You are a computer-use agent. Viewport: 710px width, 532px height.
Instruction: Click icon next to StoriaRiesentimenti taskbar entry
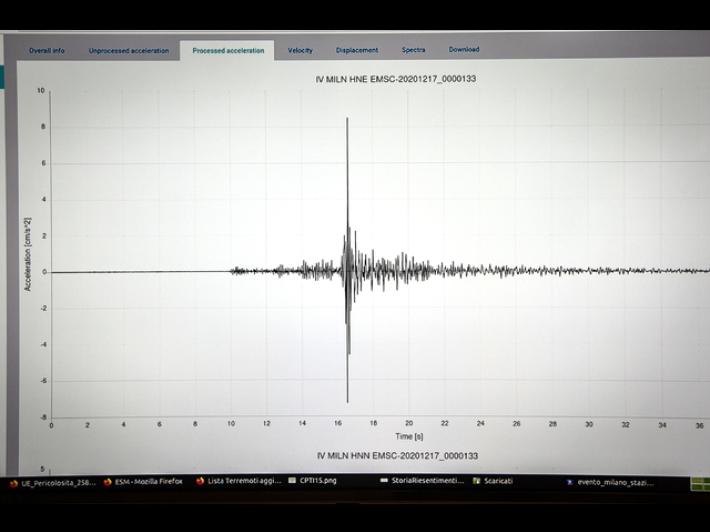coord(384,480)
